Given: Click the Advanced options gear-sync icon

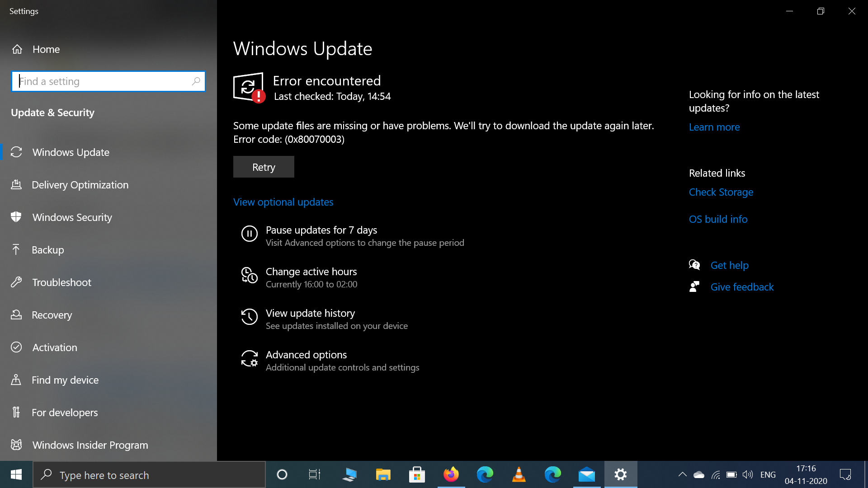Looking at the screenshot, I should pyautogui.click(x=250, y=358).
